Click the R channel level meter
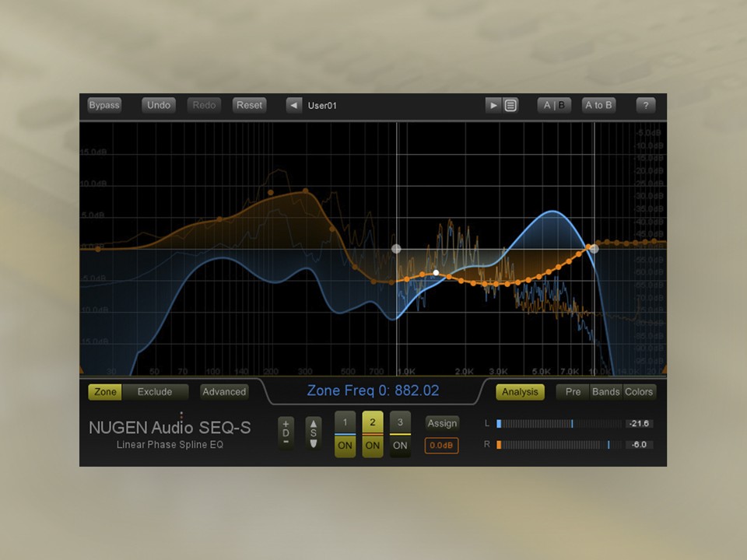Viewport: 747px width, 560px height. [x=559, y=445]
